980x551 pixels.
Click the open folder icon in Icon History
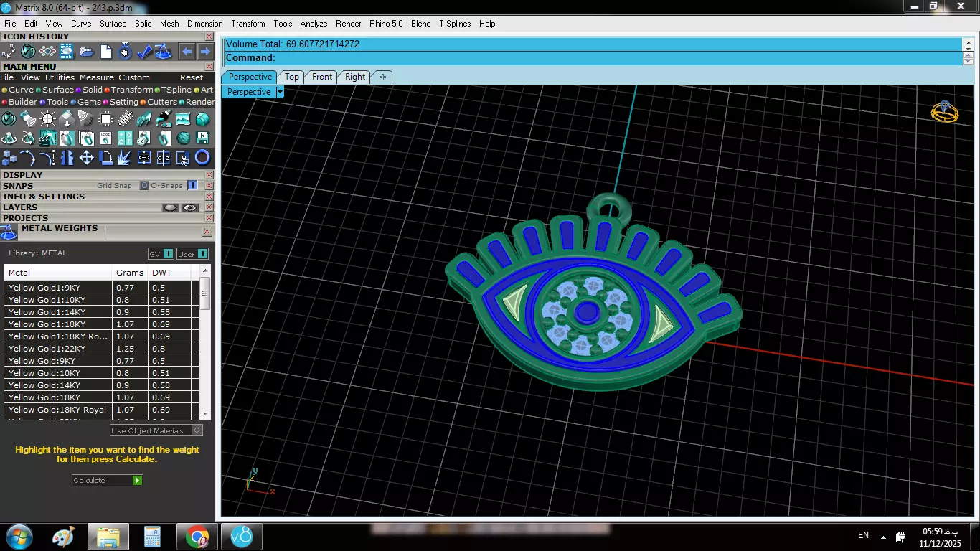pos(87,52)
